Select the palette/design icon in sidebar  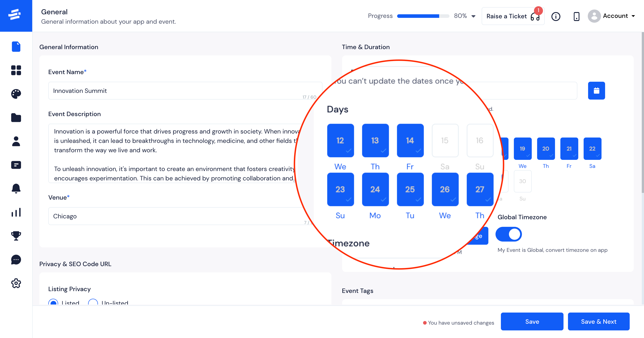pyautogui.click(x=16, y=94)
